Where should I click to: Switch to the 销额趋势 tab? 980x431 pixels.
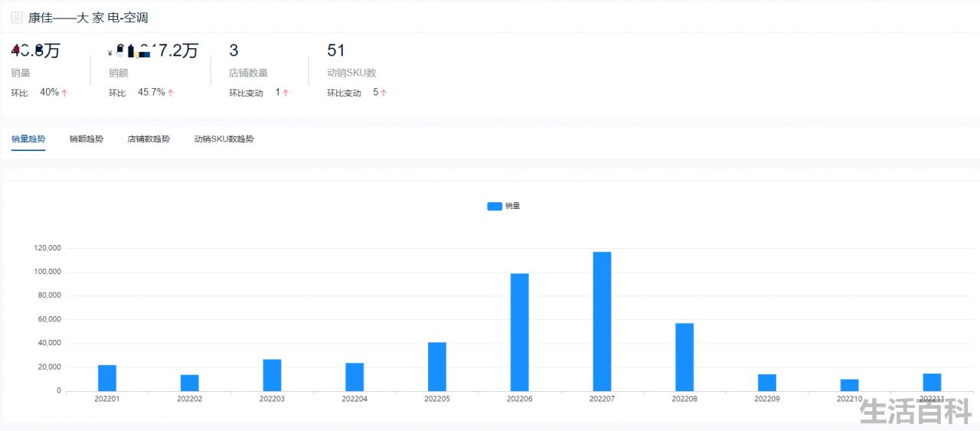coord(87,139)
